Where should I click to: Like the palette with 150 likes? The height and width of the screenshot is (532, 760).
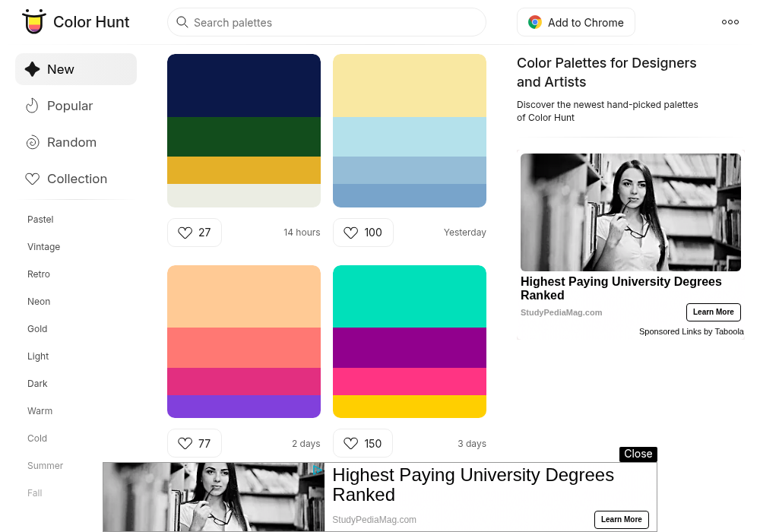click(x=363, y=443)
